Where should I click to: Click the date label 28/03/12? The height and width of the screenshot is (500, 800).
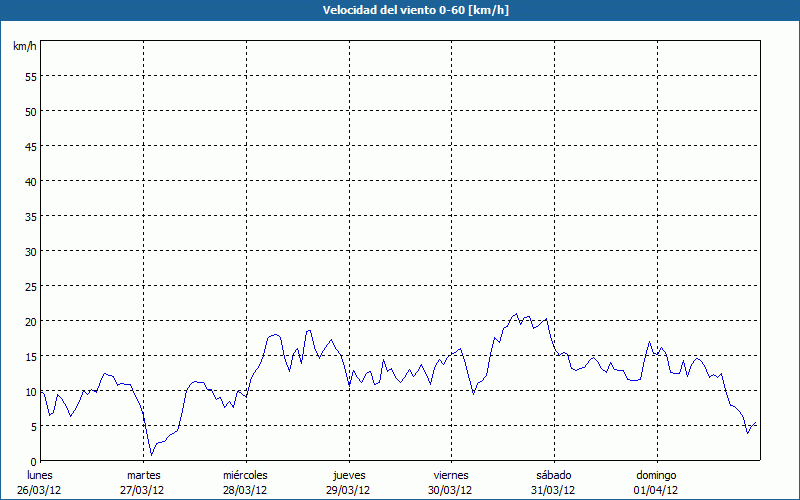245,490
